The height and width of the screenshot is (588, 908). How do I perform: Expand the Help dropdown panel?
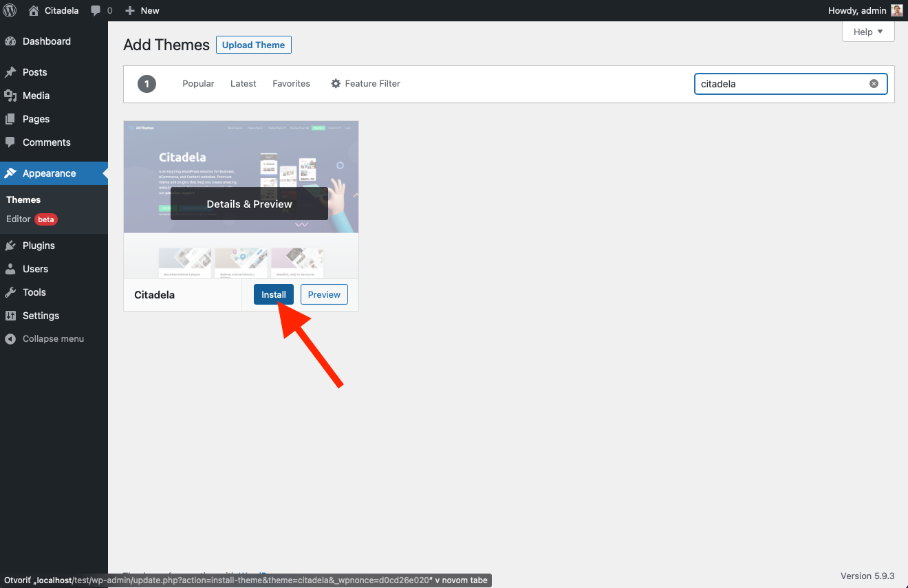pyautogui.click(x=867, y=32)
